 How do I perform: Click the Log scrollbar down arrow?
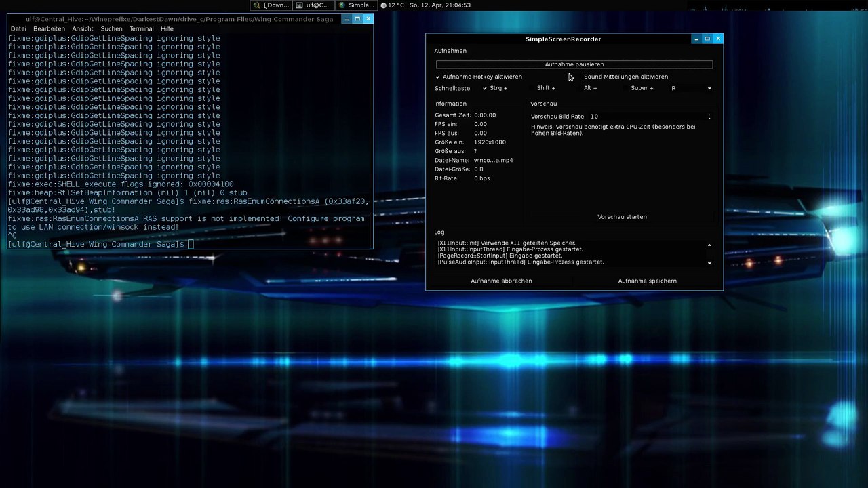click(709, 263)
